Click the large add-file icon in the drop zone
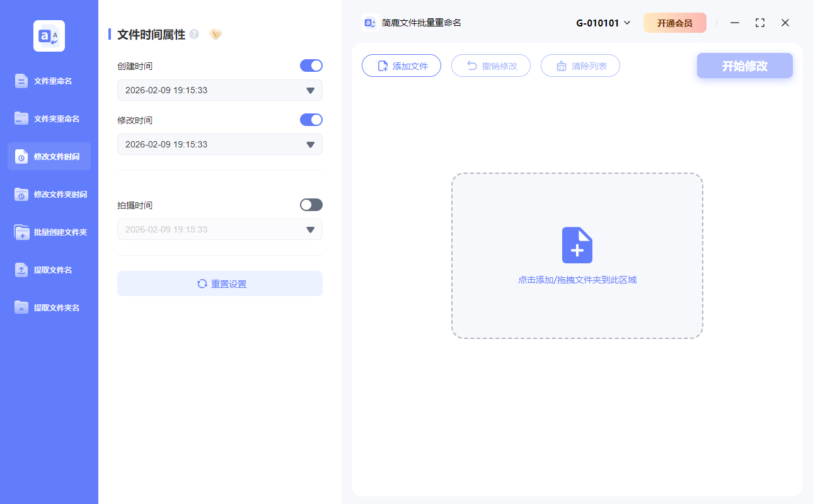This screenshot has width=813, height=504. (577, 245)
